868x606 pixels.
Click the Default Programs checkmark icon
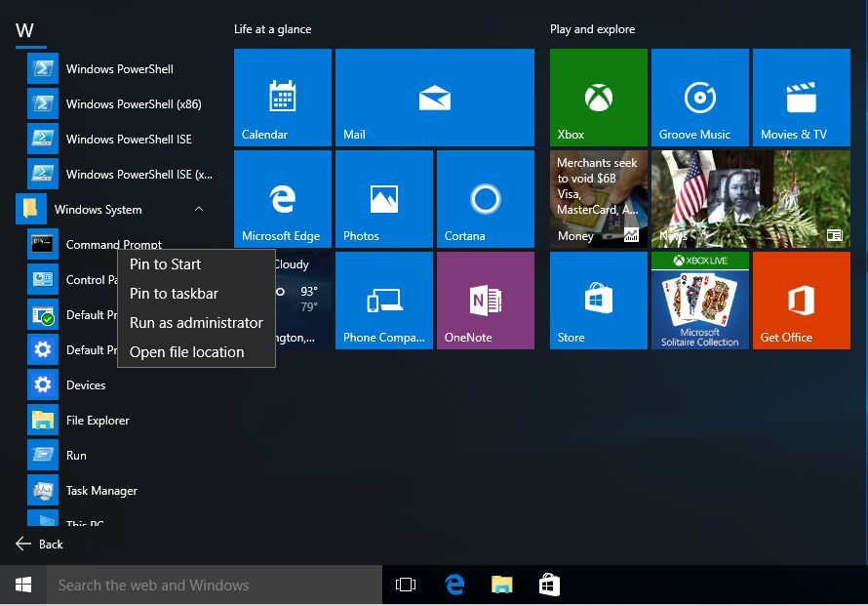pyautogui.click(x=43, y=314)
